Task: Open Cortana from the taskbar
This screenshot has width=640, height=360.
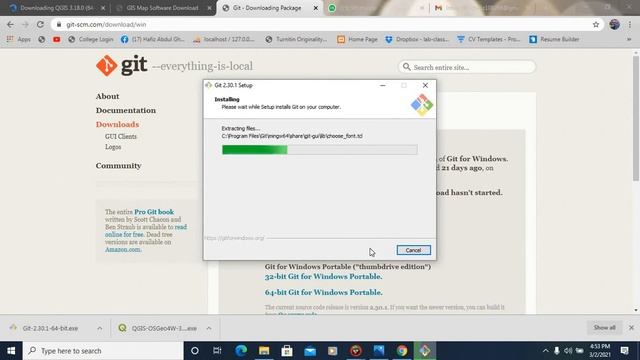Action: click(x=195, y=351)
